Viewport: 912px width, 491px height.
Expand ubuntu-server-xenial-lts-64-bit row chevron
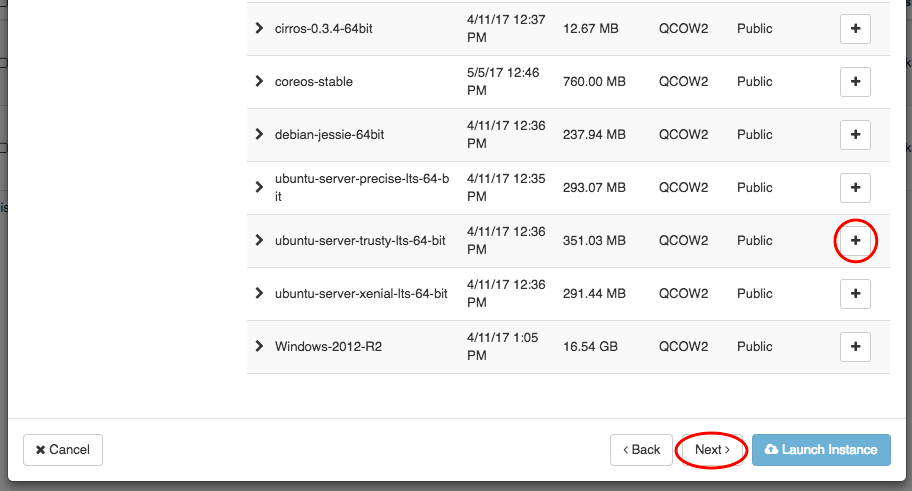tap(260, 294)
